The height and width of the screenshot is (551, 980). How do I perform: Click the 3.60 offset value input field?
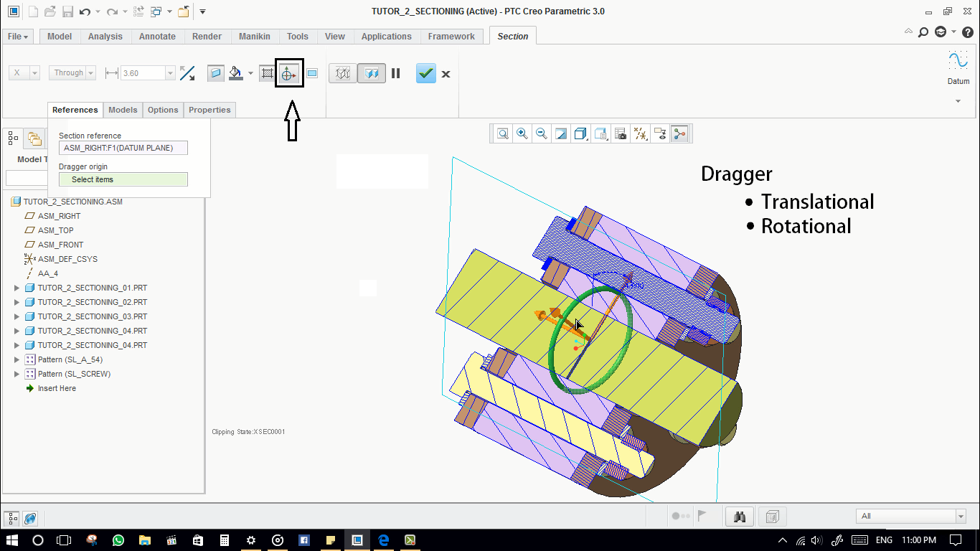click(142, 72)
